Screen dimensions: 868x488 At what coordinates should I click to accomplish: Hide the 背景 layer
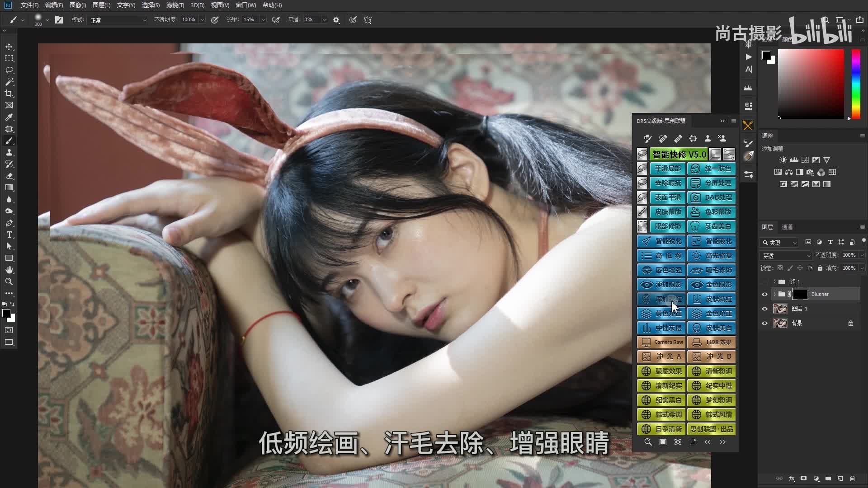click(764, 323)
